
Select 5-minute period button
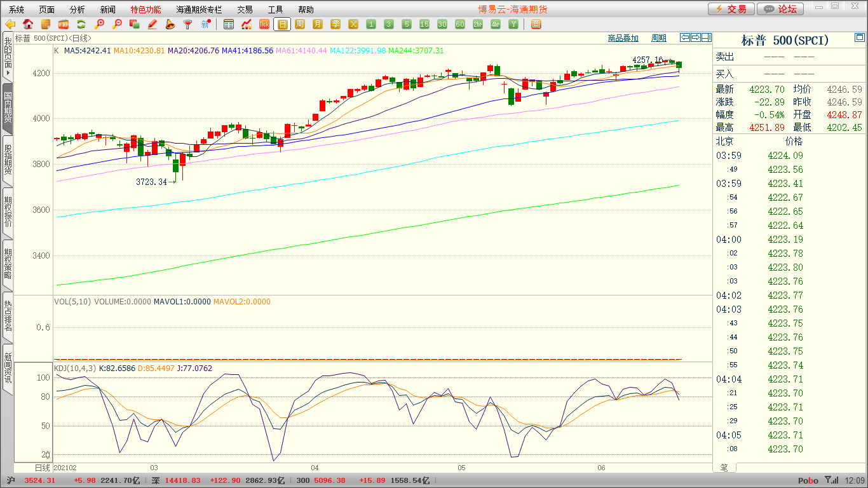click(407, 25)
